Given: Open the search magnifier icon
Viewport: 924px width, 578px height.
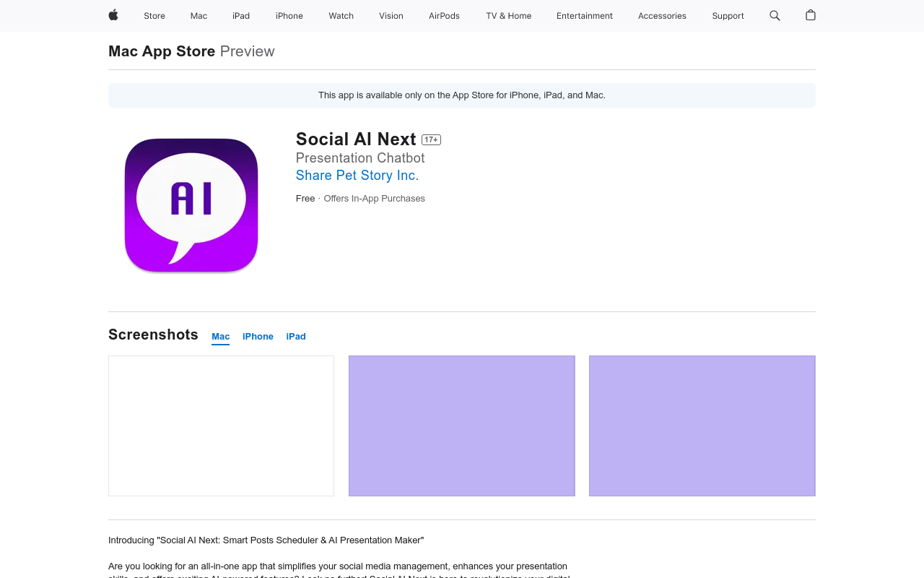Looking at the screenshot, I should 775,15.
